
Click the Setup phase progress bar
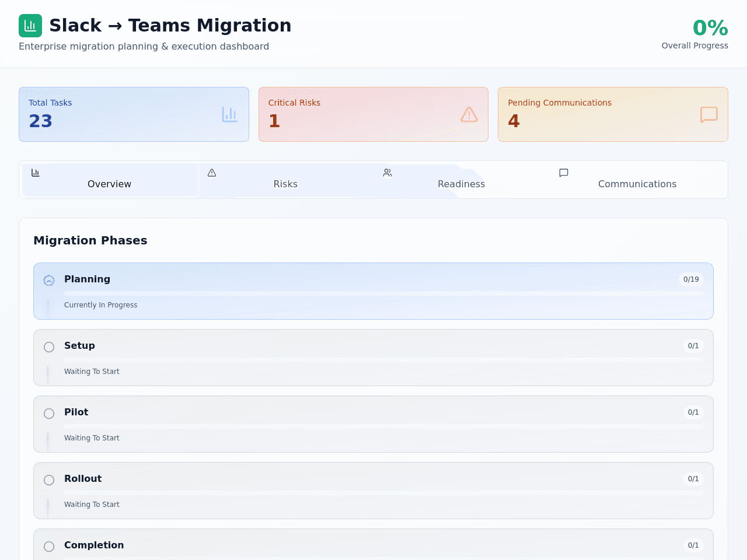(384, 360)
